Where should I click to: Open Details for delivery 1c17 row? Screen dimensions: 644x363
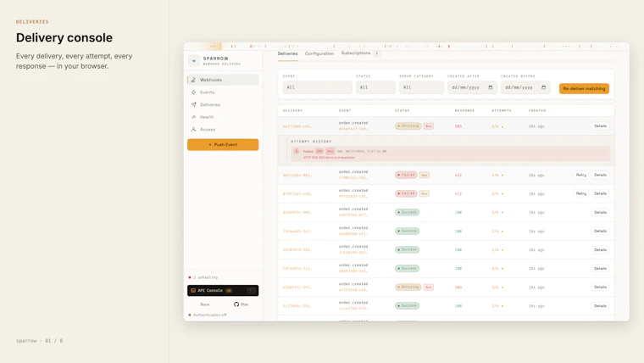(600, 306)
